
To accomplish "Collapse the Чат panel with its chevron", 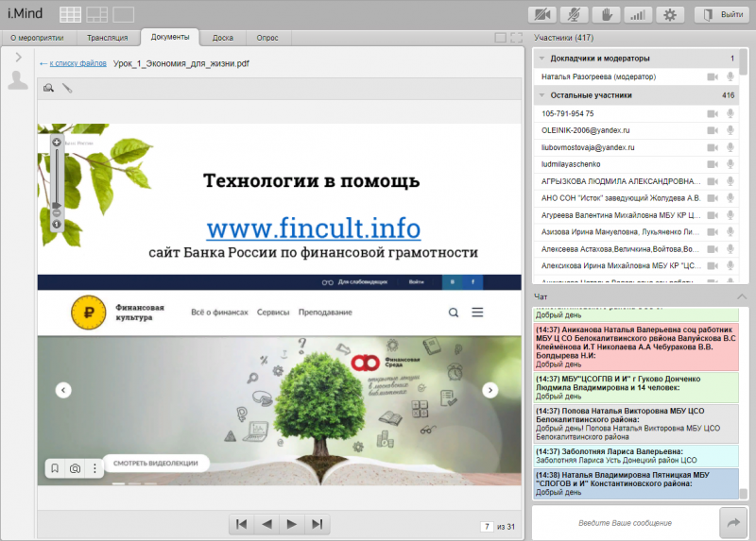I will coord(742,296).
